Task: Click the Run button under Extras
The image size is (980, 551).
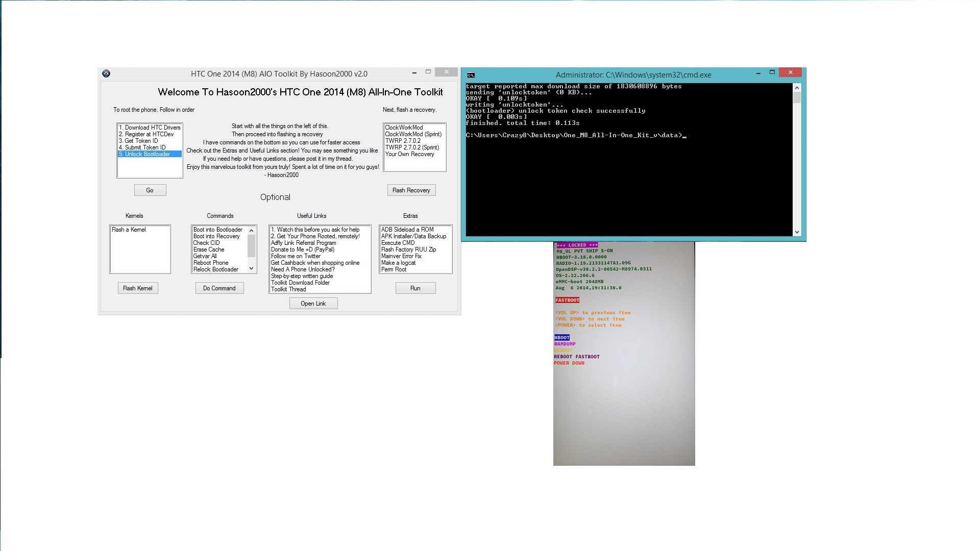Action: tap(415, 288)
